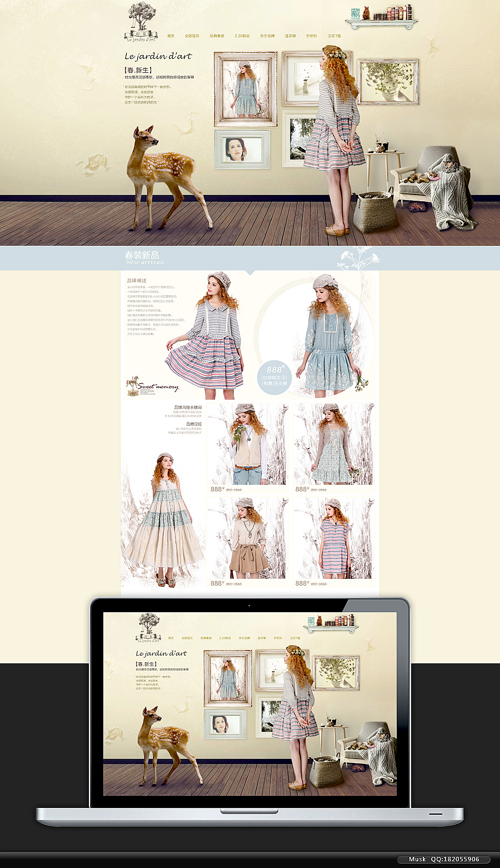Click the Le jardin d'art tree logo at the top of the page
The width and height of the screenshot is (500, 868).
(141, 22)
